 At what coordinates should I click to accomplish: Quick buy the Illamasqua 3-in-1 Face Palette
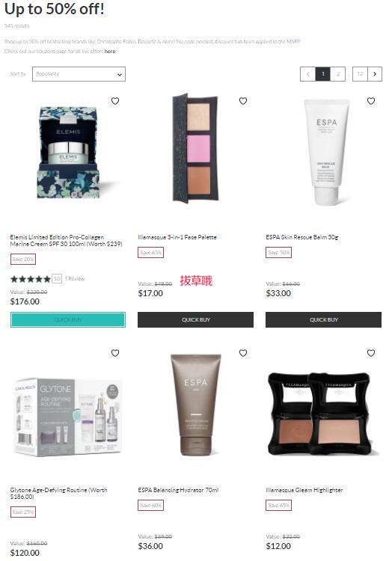[x=196, y=319]
